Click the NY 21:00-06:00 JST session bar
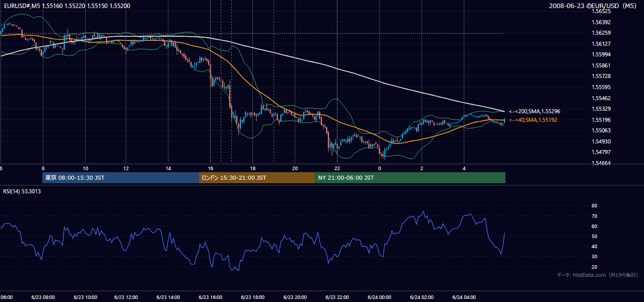This screenshot has width=644, height=302. (x=410, y=178)
